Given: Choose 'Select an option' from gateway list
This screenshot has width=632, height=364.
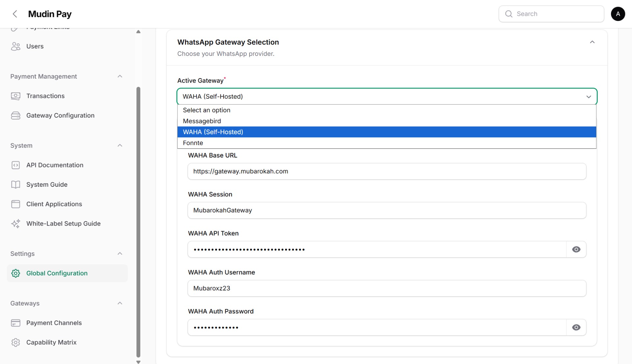Looking at the screenshot, I should pos(387,110).
